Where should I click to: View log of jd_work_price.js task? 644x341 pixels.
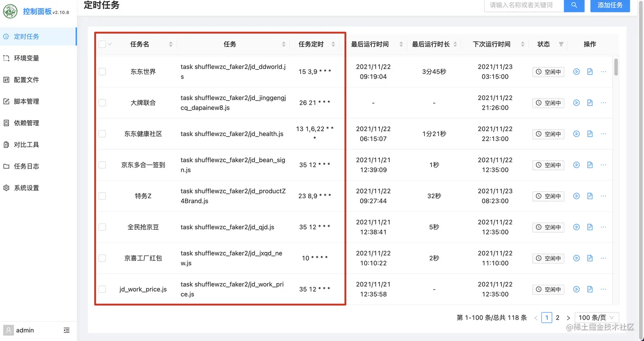[x=590, y=289]
